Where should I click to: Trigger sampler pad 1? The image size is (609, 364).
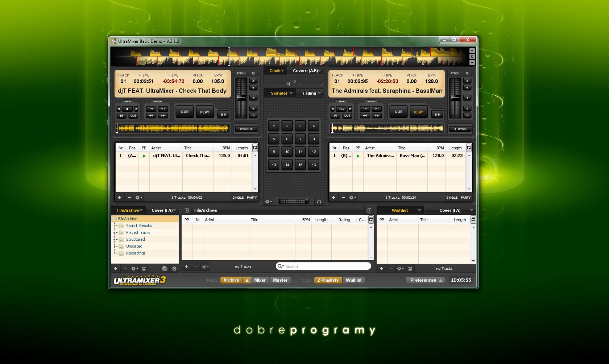click(x=274, y=126)
